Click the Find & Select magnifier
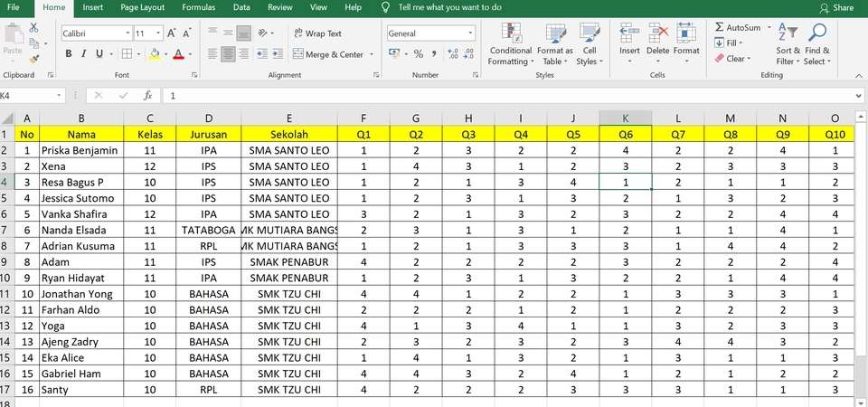This screenshot has height=407, width=868. coord(817,44)
